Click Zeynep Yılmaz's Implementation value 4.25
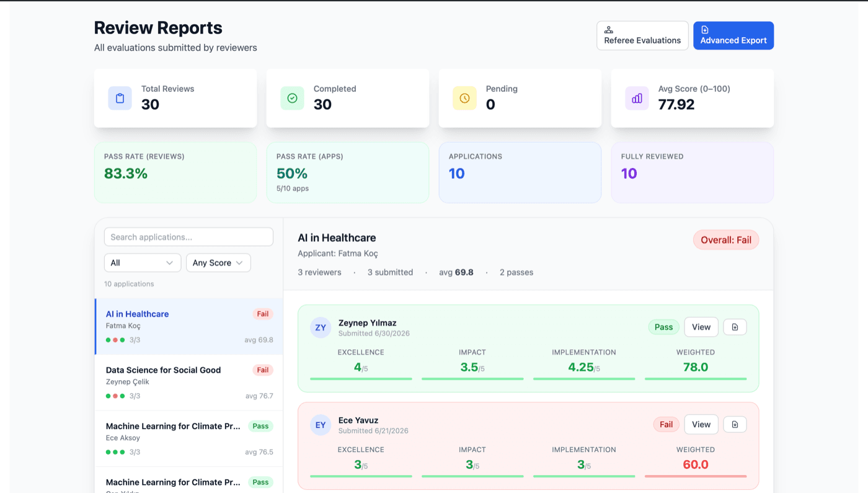Screen dimensions: 868x493 [x=581, y=367]
